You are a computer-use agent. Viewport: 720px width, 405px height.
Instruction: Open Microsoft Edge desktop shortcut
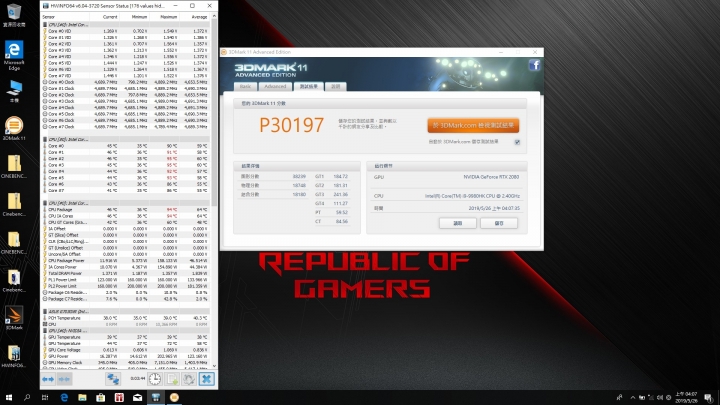point(14,55)
